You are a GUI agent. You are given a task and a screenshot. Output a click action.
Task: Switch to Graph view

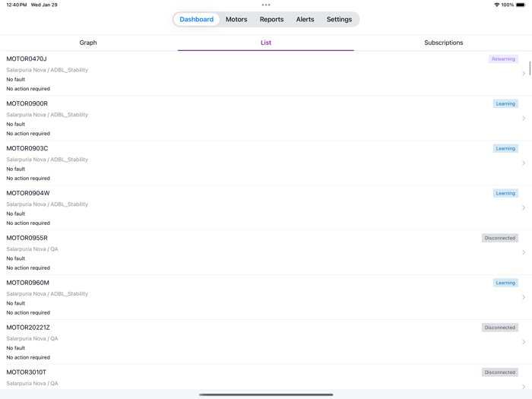coord(88,43)
